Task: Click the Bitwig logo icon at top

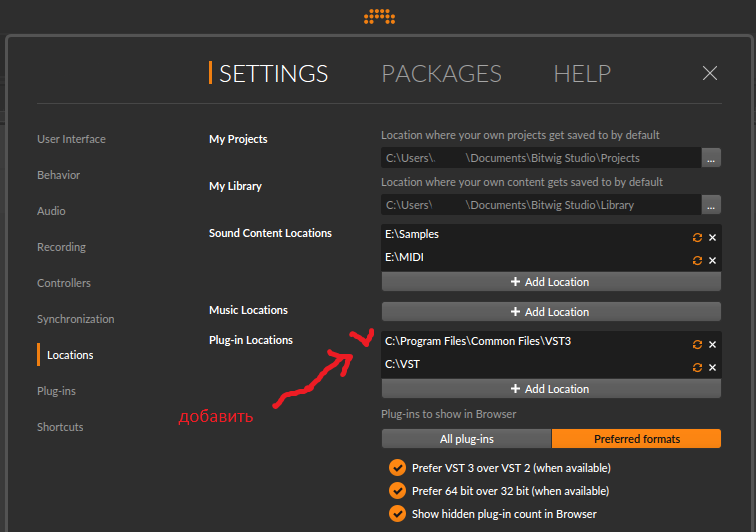Action: pos(379,16)
